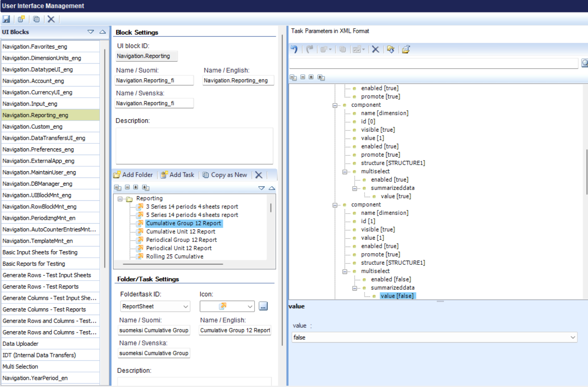Image resolution: width=588 pixels, height=387 pixels.
Task: Select Cumulative Unit 12 Report task
Action: [x=181, y=232]
